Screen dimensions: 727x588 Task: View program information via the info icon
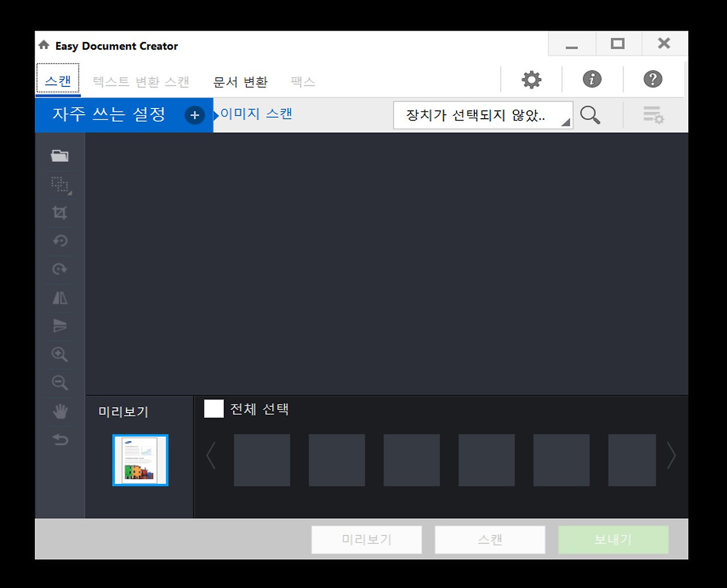click(592, 79)
